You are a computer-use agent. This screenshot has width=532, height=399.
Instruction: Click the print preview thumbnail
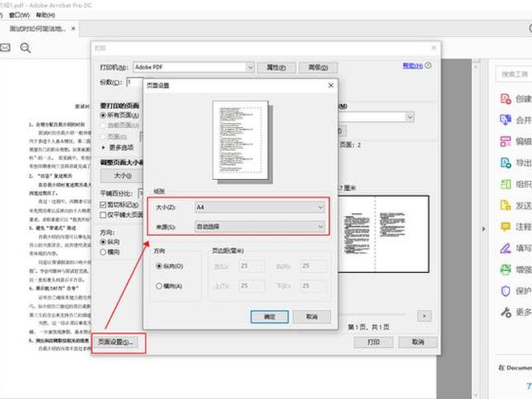point(384,234)
